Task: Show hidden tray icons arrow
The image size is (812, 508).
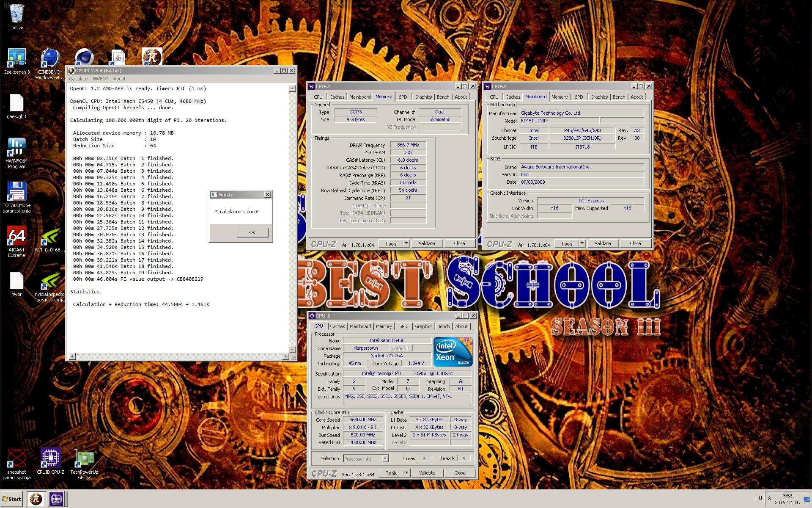Action: [769, 499]
